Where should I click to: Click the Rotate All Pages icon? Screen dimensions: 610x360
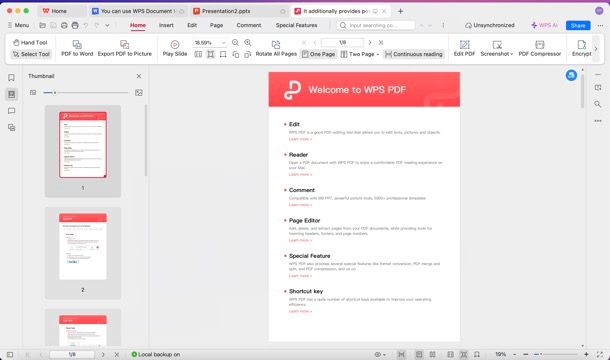pyautogui.click(x=276, y=44)
